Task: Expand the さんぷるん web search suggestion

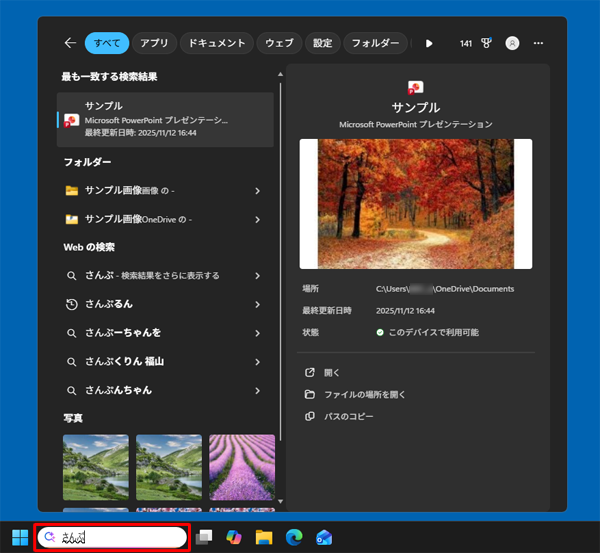Action: click(x=257, y=304)
